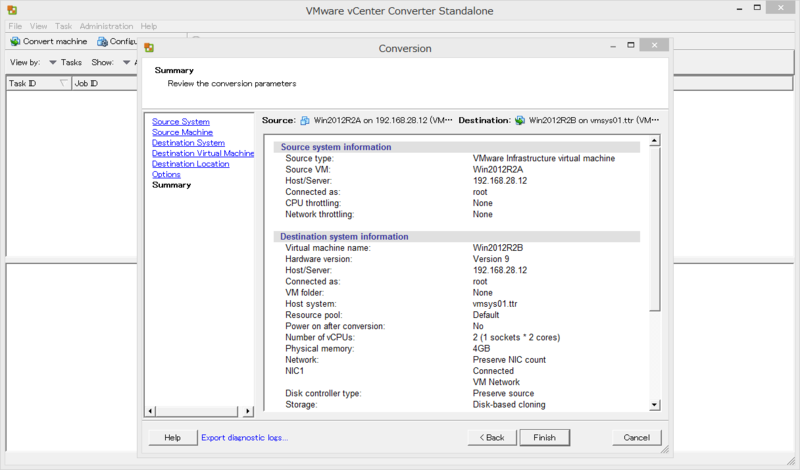Select the Virtual machine name Win2012R2B
The image size is (800, 470).
click(497, 248)
